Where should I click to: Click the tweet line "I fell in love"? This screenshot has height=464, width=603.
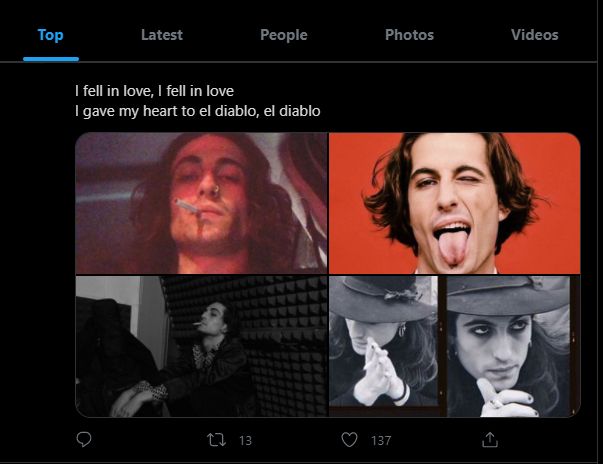pyautogui.click(x=154, y=91)
